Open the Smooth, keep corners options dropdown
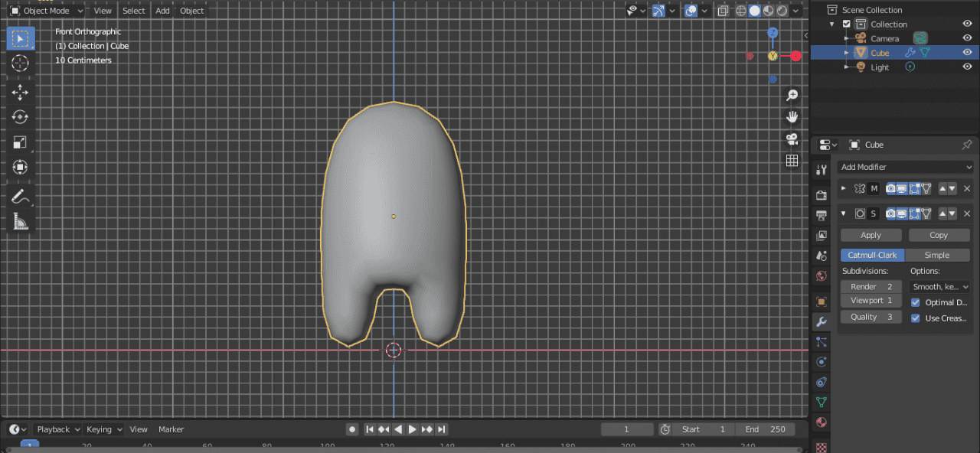This screenshot has height=453, width=980. coord(939,286)
